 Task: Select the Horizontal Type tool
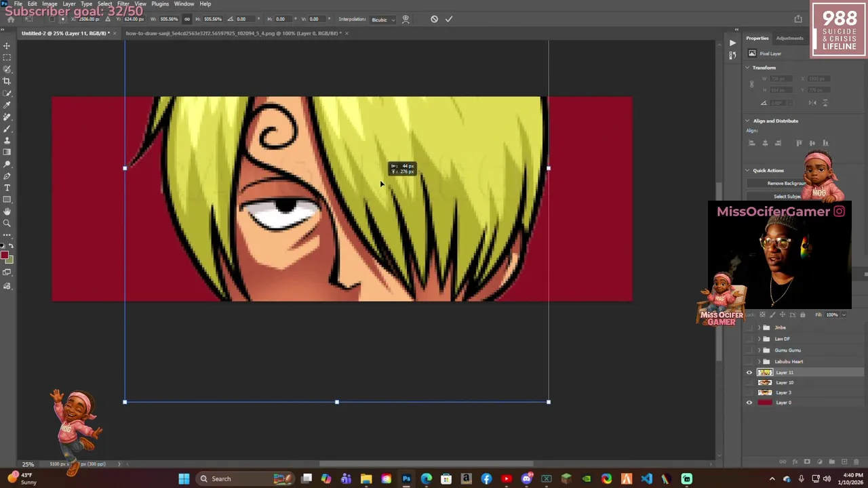[x=7, y=188]
